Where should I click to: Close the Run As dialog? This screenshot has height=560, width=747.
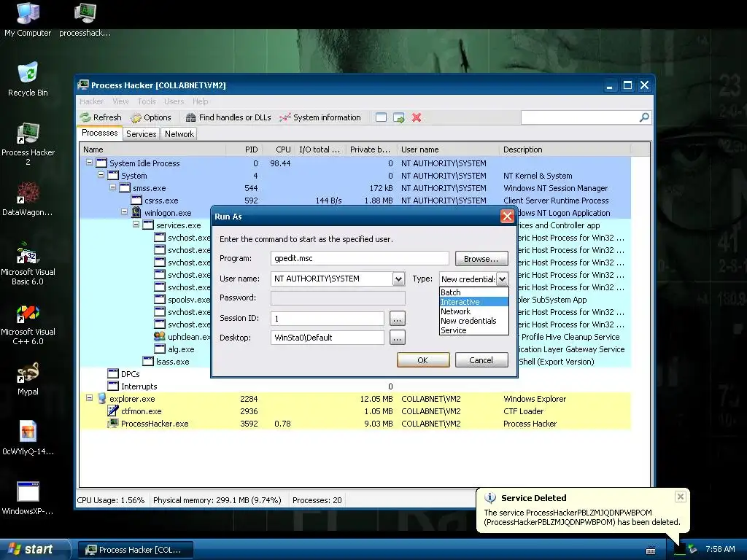pos(508,216)
